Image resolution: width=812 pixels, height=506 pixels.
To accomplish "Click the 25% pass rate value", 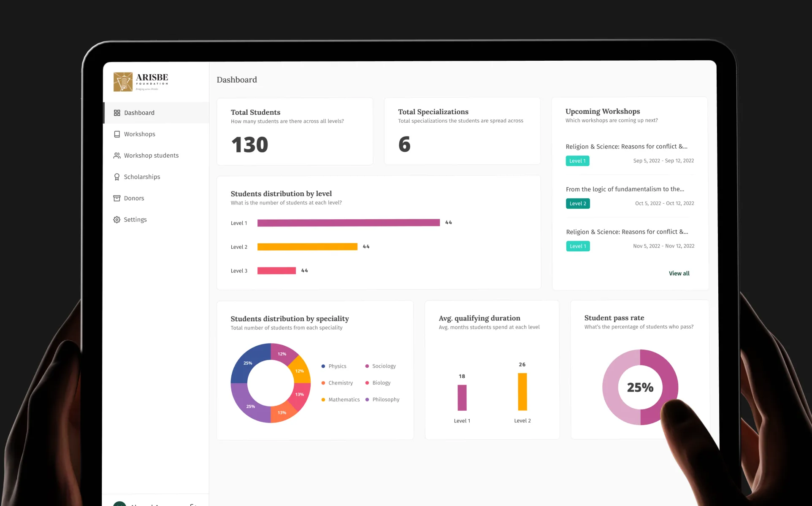I will (640, 388).
